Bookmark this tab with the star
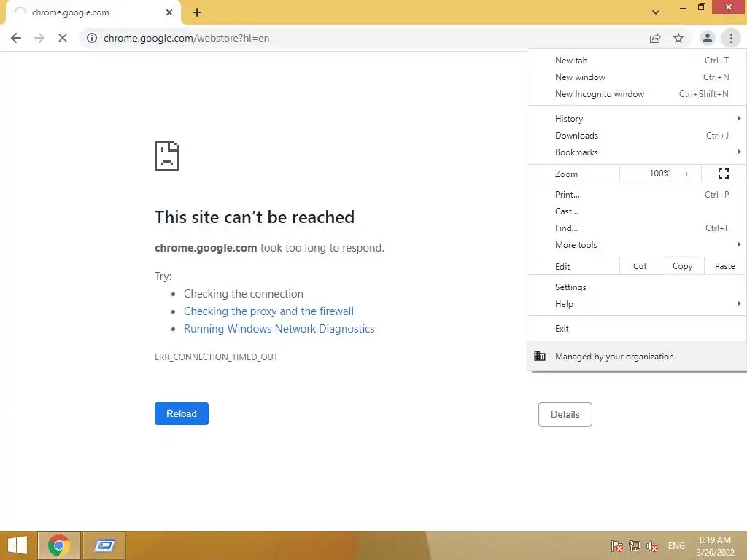Screen dimensions: 747x560 click(x=678, y=38)
